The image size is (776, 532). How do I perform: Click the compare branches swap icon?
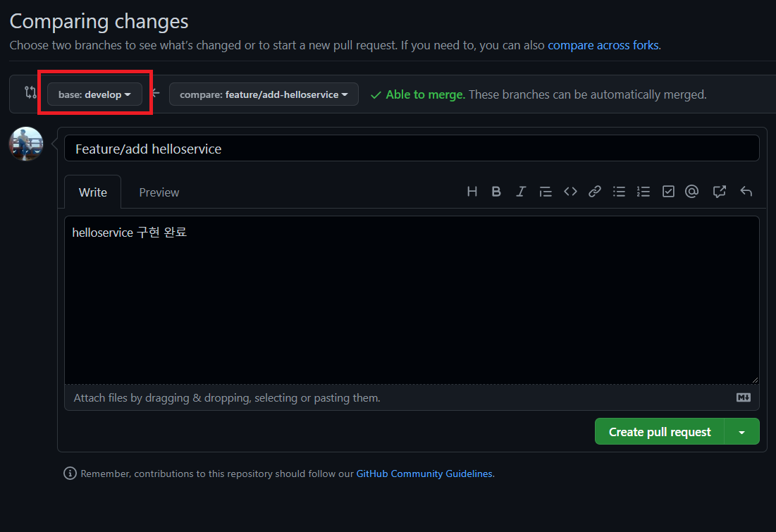[x=31, y=92]
